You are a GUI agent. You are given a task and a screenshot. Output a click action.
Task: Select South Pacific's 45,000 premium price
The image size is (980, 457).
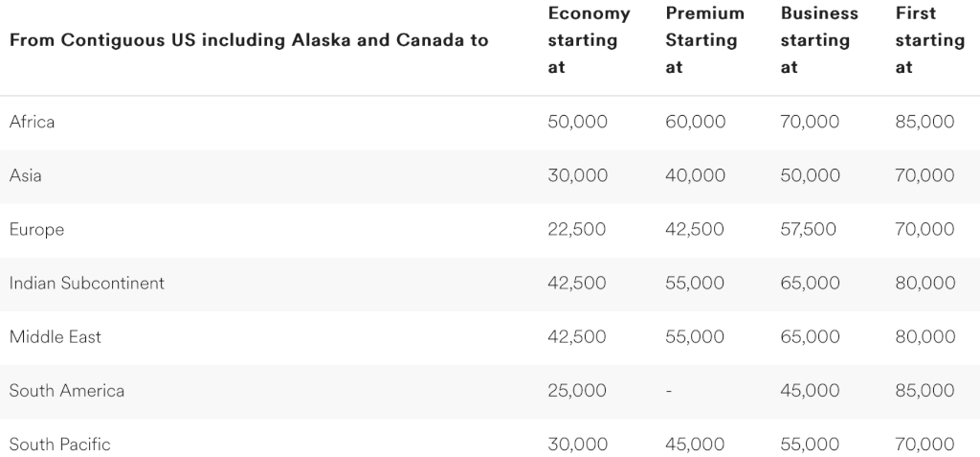(x=696, y=444)
